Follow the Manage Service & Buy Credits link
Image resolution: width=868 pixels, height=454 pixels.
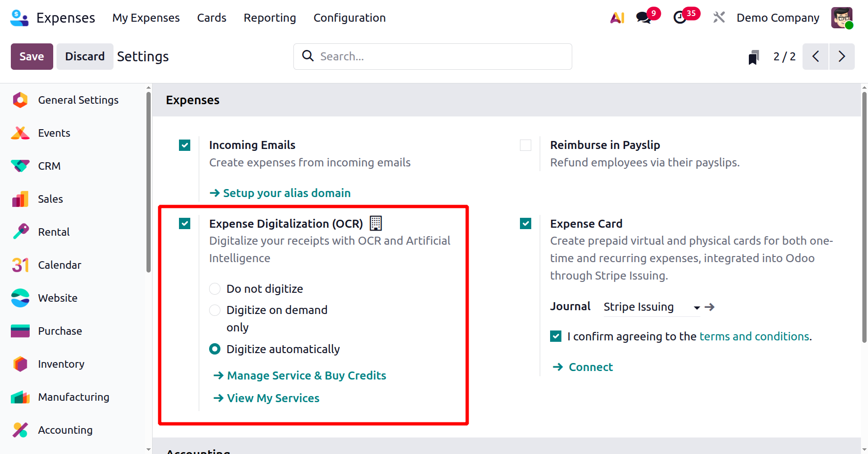pos(306,376)
